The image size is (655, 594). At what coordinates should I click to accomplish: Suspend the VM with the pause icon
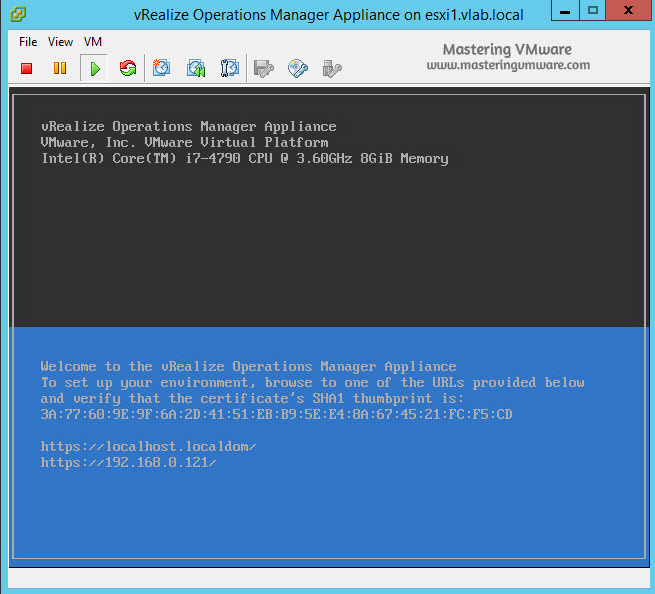pyautogui.click(x=60, y=68)
